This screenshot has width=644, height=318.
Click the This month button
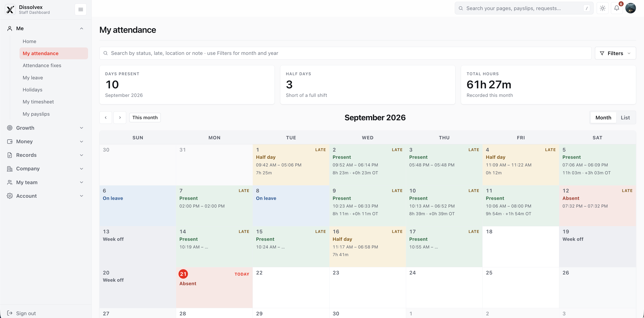click(x=145, y=118)
